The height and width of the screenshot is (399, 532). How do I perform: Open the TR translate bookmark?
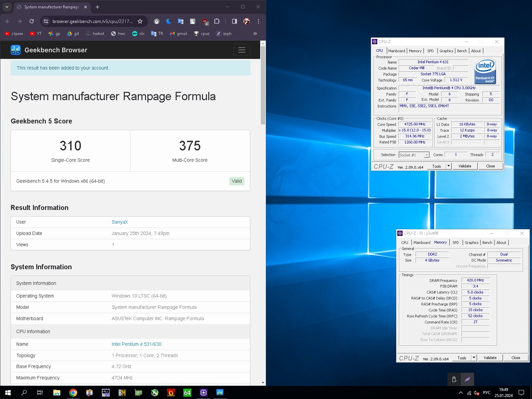157,34
